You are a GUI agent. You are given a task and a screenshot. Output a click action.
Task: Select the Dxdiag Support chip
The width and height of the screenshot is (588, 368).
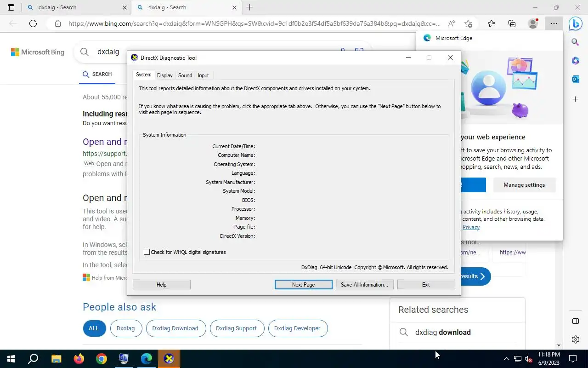[236, 328]
